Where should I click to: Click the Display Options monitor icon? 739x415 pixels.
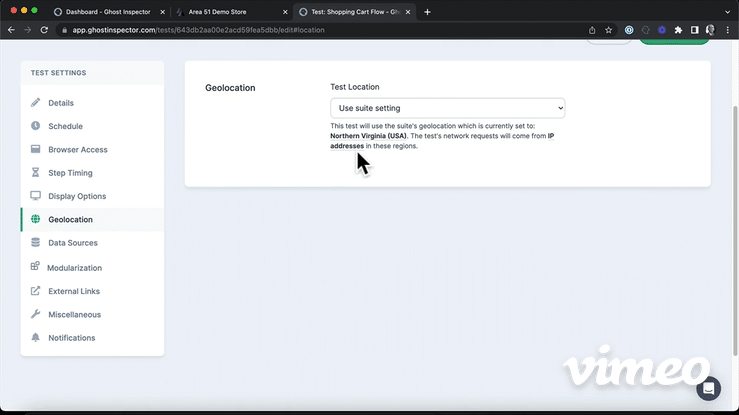[35, 195]
